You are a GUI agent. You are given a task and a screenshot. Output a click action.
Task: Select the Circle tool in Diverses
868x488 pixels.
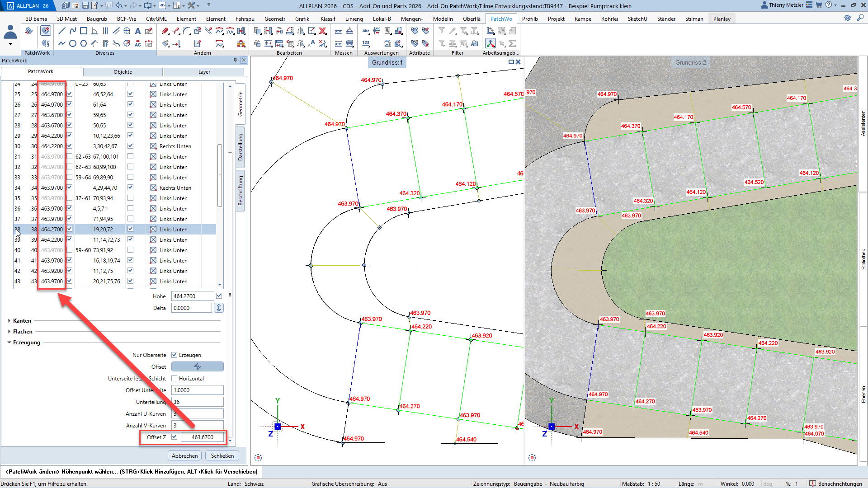(x=73, y=44)
